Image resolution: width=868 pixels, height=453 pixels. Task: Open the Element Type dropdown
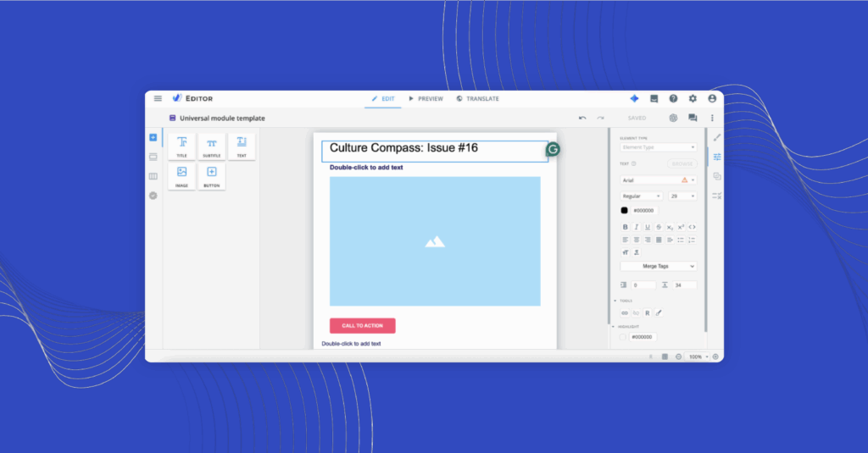tap(658, 147)
